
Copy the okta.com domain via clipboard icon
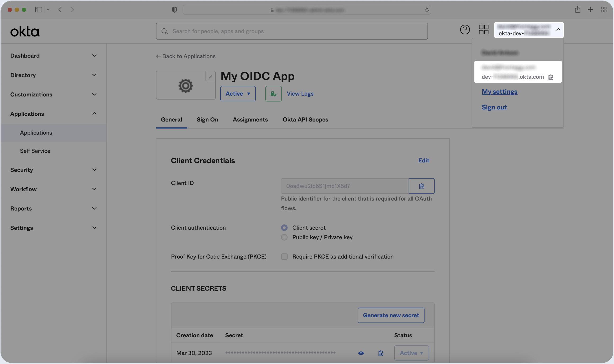(551, 77)
